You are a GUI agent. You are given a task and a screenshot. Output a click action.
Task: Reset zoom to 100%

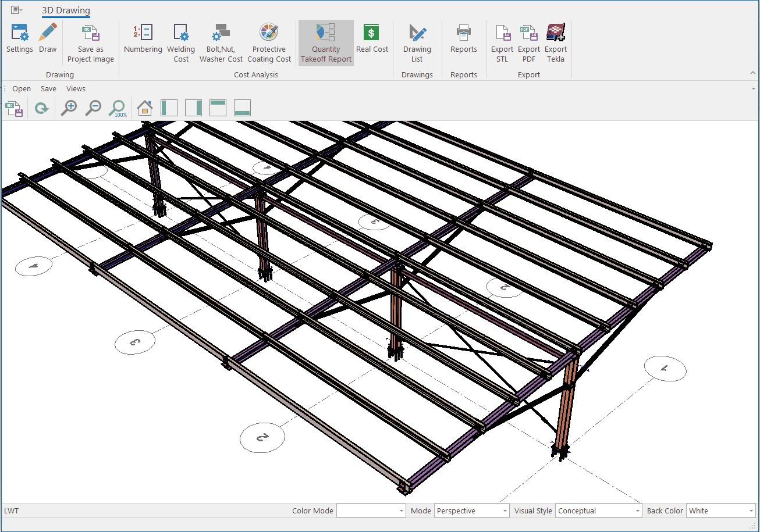pos(118,108)
